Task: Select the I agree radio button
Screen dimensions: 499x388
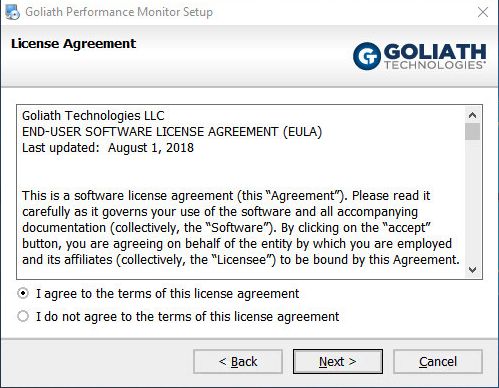Action: point(23,293)
